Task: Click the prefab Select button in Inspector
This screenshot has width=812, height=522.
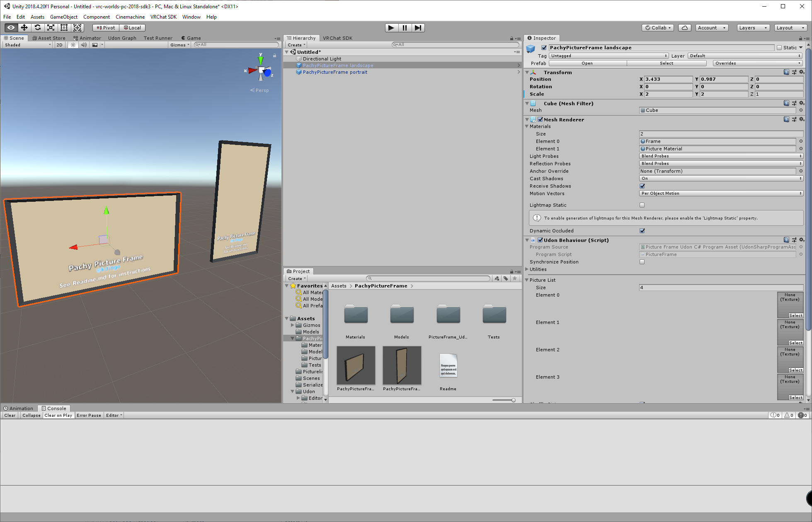Action: 667,63
